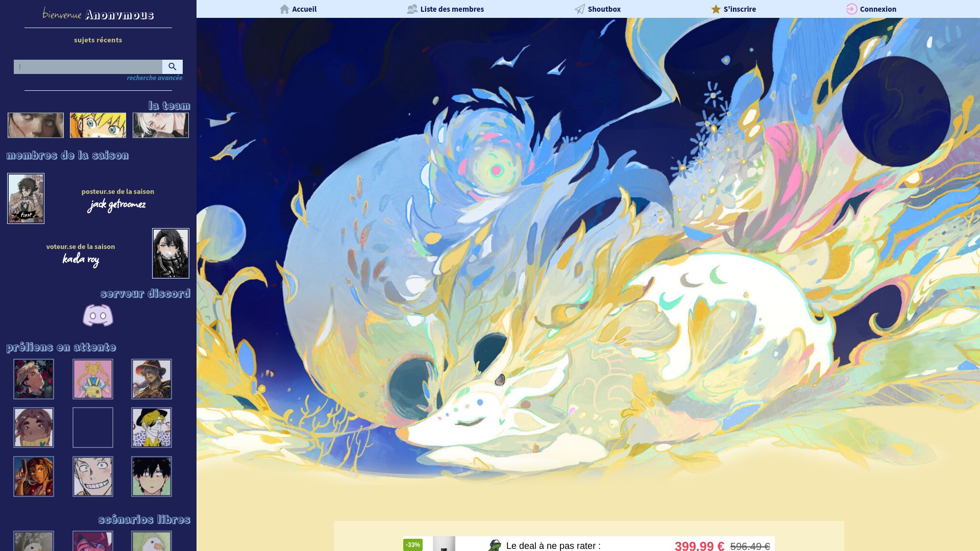Open prélien thumbnail of red-haired gun holder
The height and width of the screenshot is (551, 980).
click(x=34, y=477)
